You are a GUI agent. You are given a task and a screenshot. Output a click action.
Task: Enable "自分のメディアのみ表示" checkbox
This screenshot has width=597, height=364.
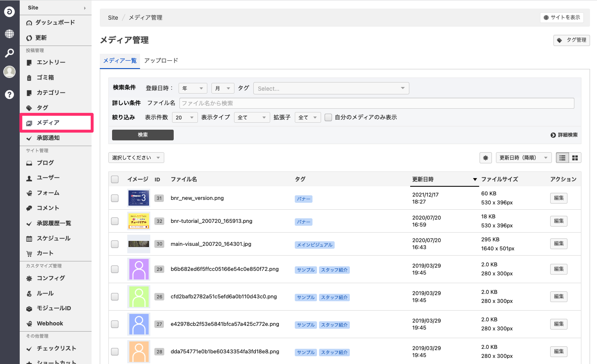(x=328, y=117)
